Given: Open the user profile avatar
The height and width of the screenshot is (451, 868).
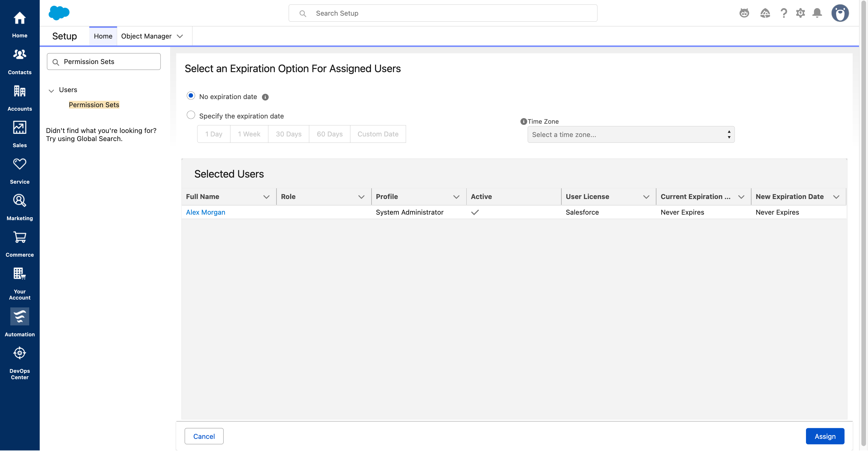Looking at the screenshot, I should pos(840,13).
